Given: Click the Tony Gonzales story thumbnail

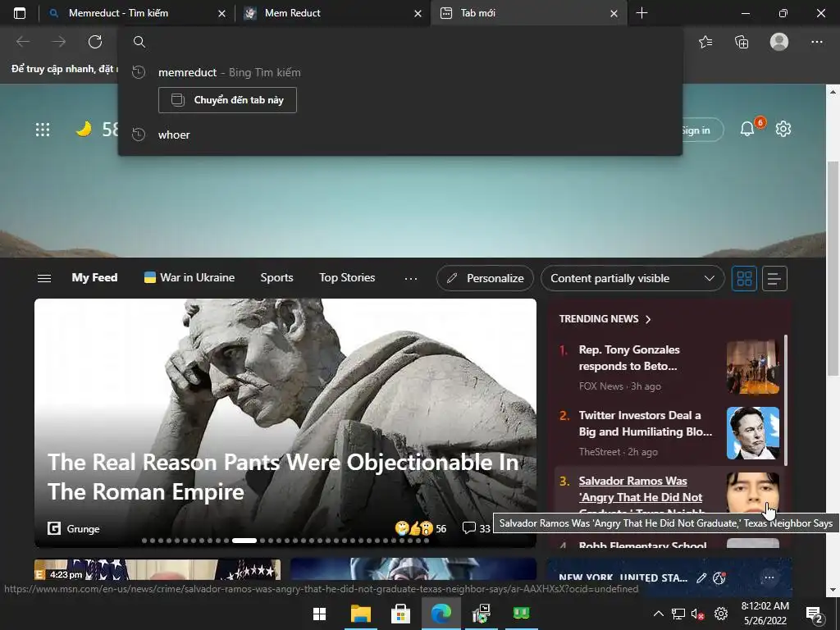Looking at the screenshot, I should [753, 367].
